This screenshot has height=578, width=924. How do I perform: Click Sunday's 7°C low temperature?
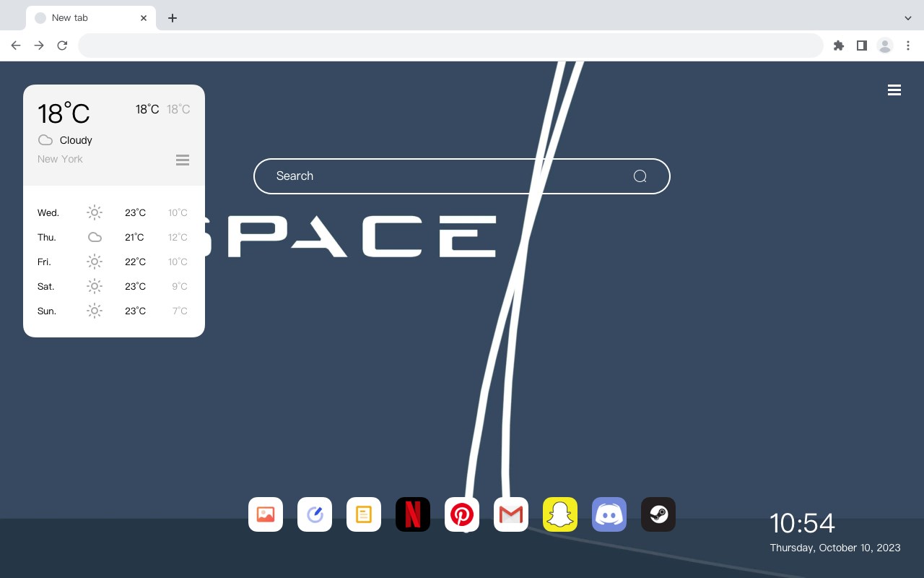tap(180, 311)
